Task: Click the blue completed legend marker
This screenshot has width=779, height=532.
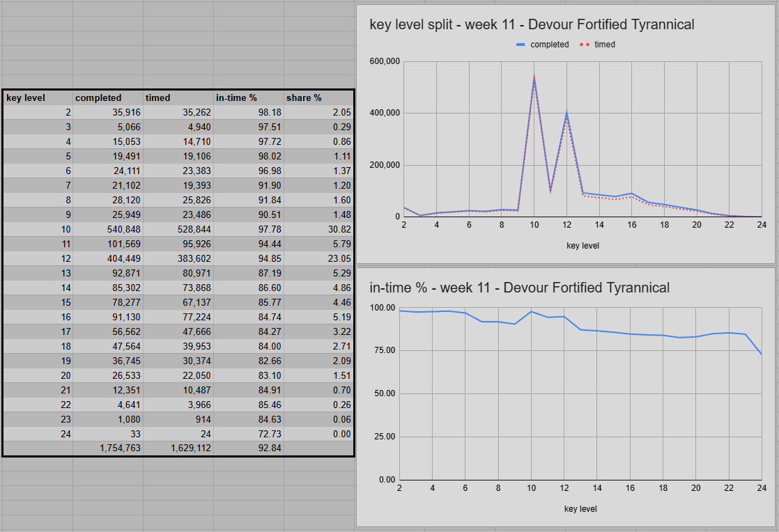Action: click(x=520, y=45)
